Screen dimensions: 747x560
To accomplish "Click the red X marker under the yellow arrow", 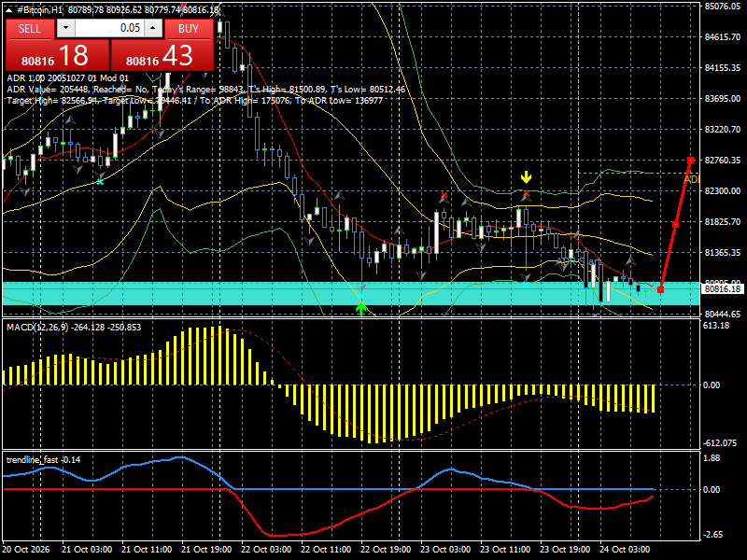I will click(x=526, y=193).
